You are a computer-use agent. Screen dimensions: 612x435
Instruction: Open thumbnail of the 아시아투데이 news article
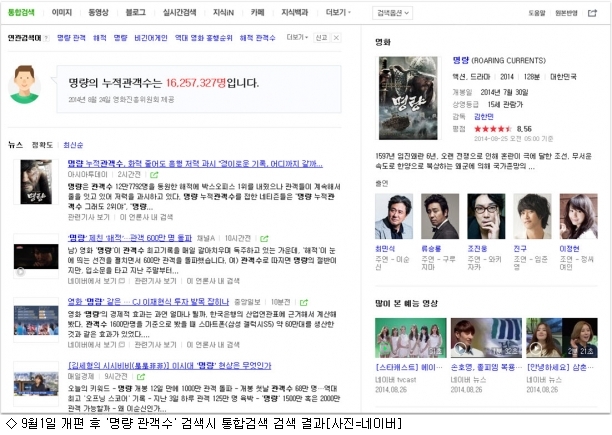pos(36,182)
